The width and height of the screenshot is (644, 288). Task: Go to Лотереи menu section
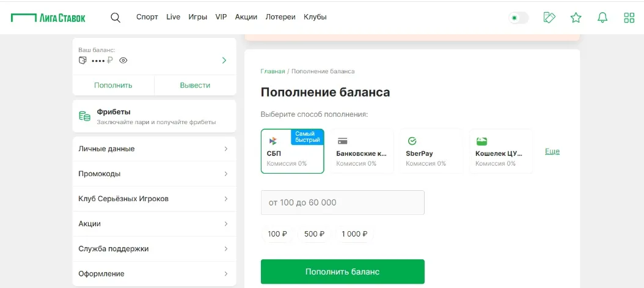(x=280, y=17)
